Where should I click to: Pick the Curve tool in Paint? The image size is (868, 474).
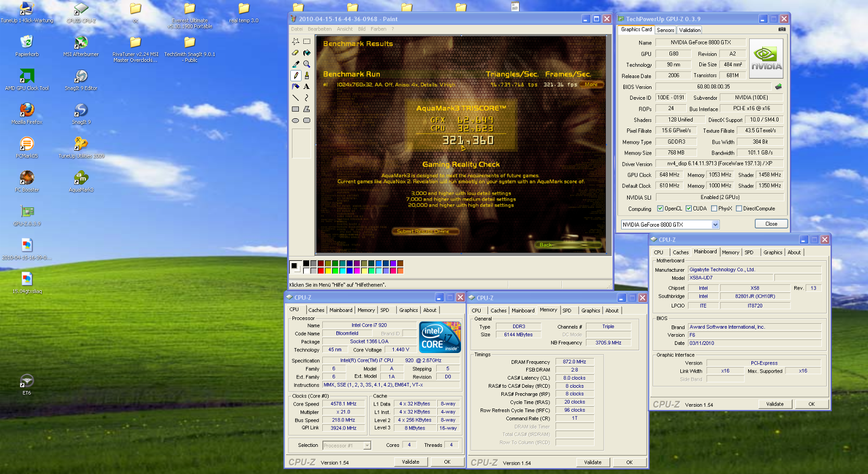tap(307, 98)
